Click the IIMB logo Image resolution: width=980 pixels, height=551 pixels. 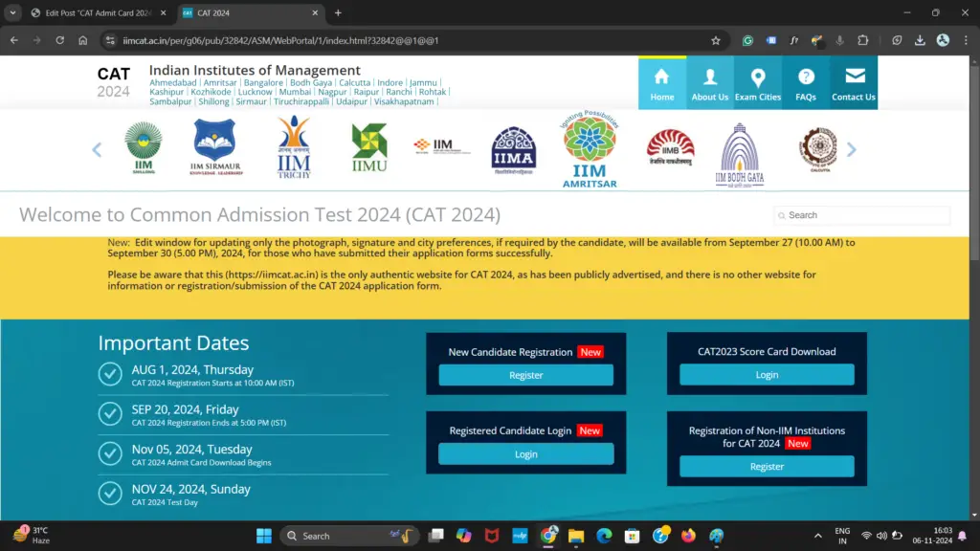[671, 147]
